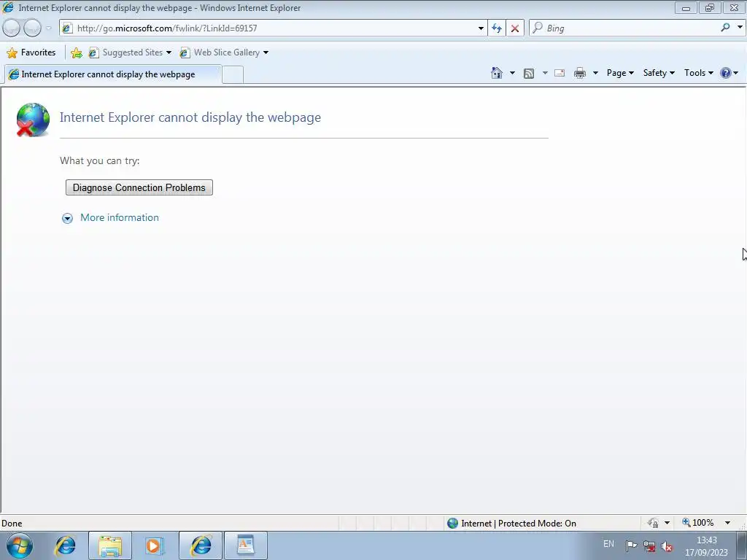Open the Windows Start button
747x560 pixels.
20,545
